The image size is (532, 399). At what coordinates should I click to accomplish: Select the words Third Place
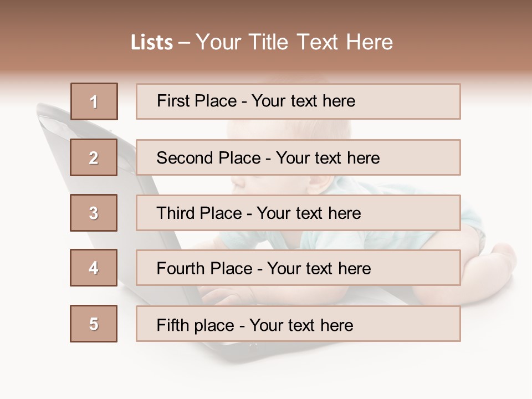[199, 213]
